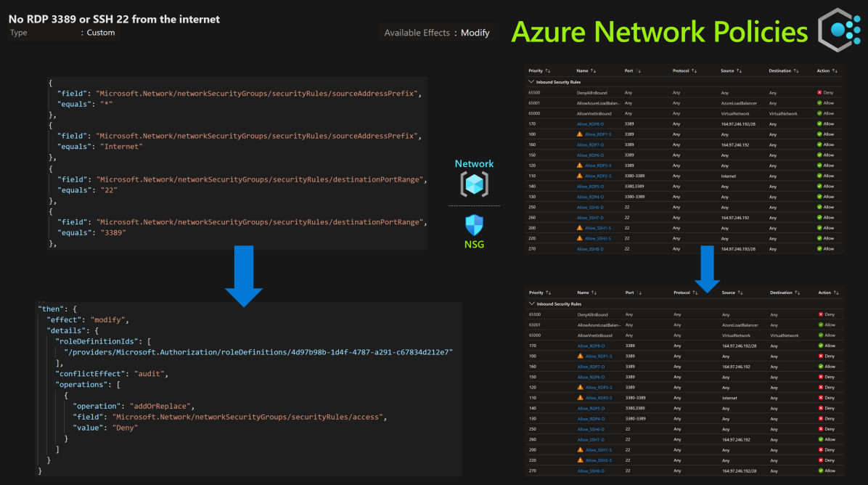The width and height of the screenshot is (868, 485).
Task: Sort upper table by Port arrows
Action: 638,71
